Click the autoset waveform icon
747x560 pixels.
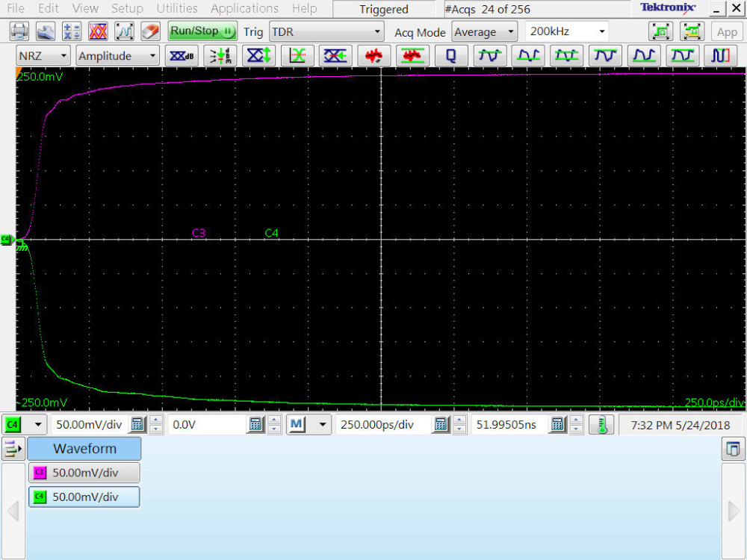click(124, 31)
